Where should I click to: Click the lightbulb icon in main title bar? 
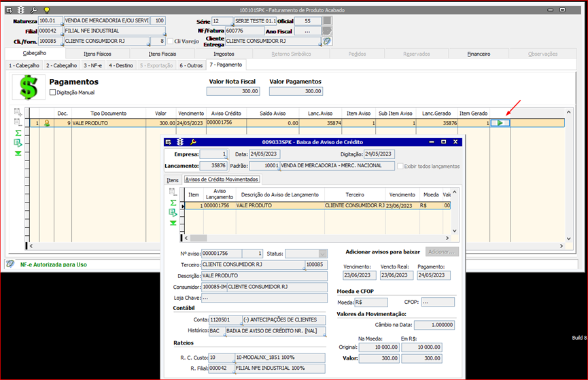pos(46,11)
